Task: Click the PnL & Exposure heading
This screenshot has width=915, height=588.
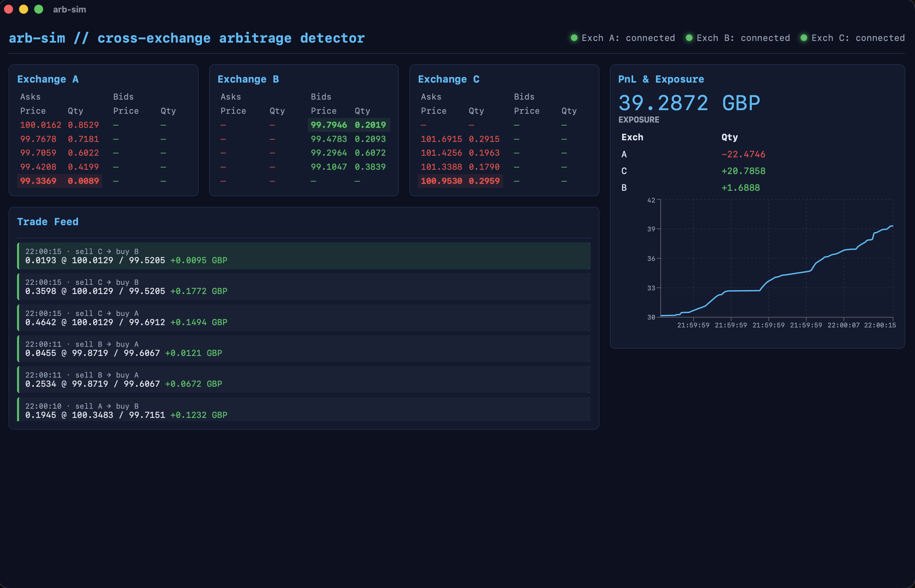Action: tap(661, 79)
